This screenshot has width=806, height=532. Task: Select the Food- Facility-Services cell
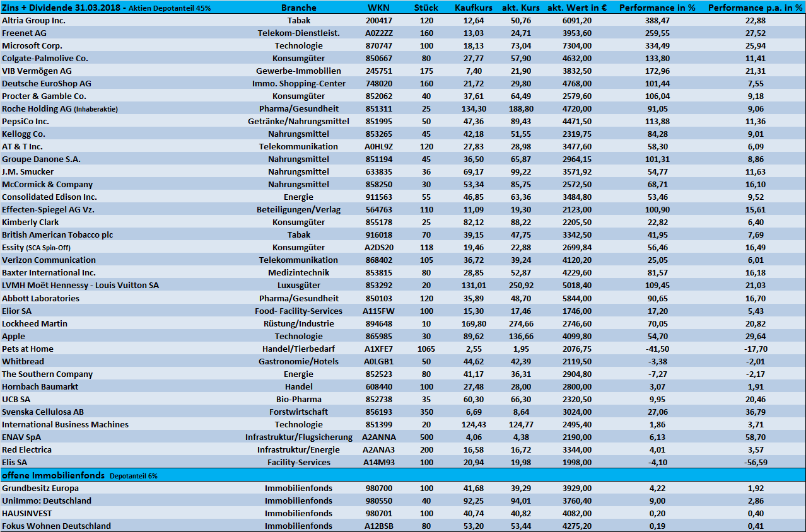click(x=298, y=311)
